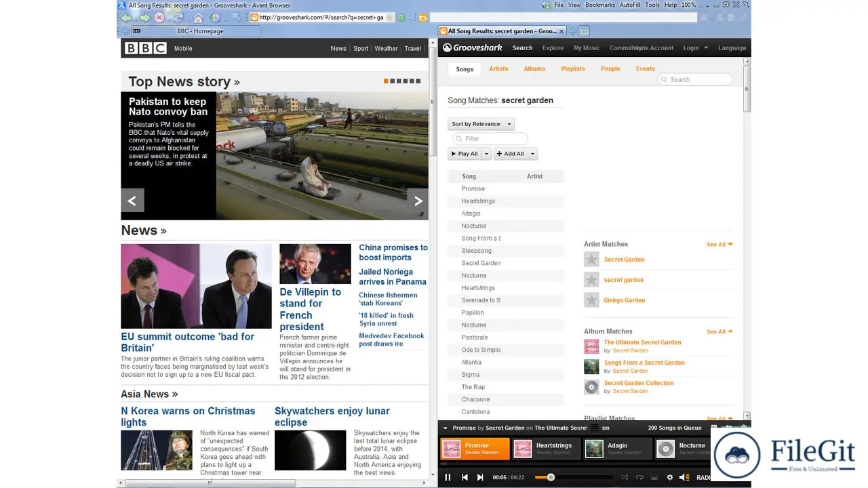
Task: Select Heartstrings item in player queue
Action: (x=546, y=449)
